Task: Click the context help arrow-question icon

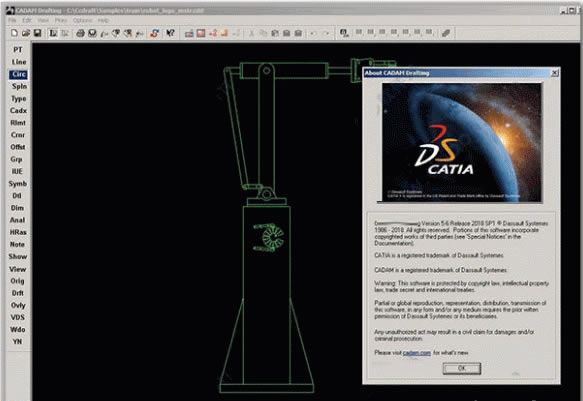Action: [x=170, y=33]
